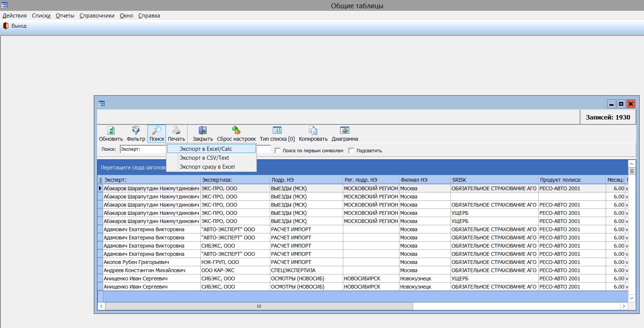Open the Справочники menu
644x328 pixels.
[x=97, y=16]
